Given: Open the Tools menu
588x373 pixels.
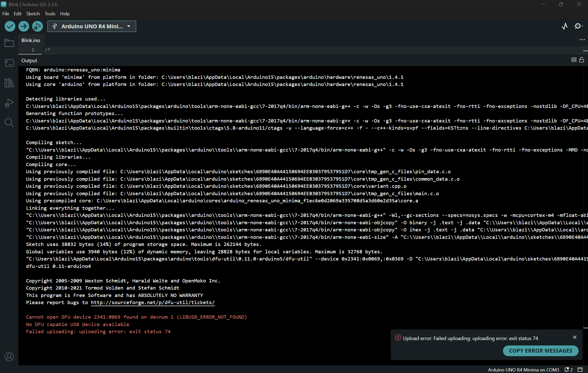Looking at the screenshot, I should [x=50, y=14].
